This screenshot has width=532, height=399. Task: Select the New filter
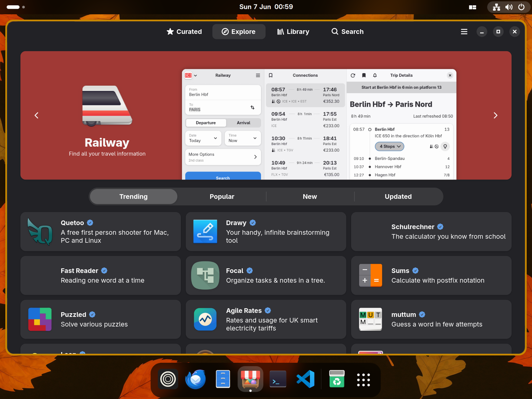(x=310, y=197)
